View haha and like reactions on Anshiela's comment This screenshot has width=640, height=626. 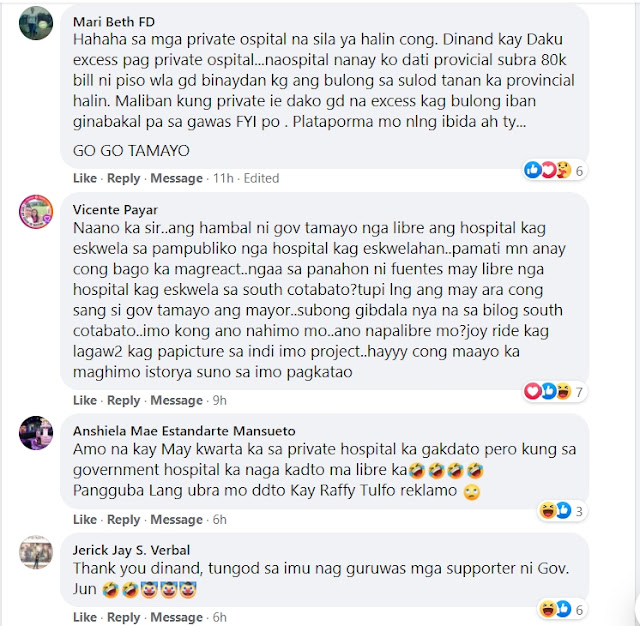click(555, 511)
